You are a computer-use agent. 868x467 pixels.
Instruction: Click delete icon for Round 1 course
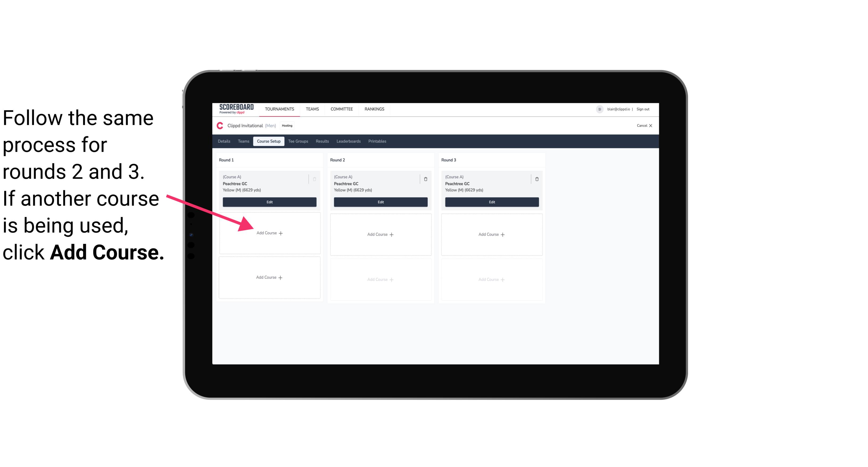point(315,179)
